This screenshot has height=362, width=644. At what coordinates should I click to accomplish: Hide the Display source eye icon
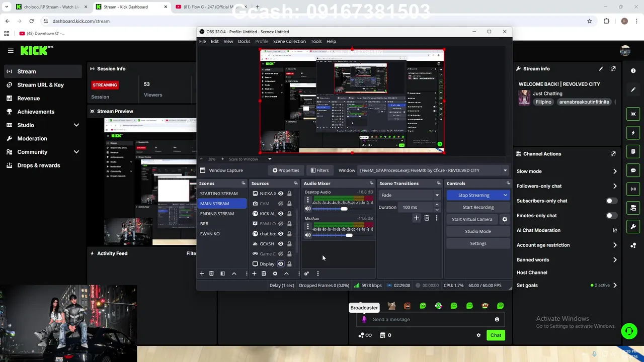281,264
